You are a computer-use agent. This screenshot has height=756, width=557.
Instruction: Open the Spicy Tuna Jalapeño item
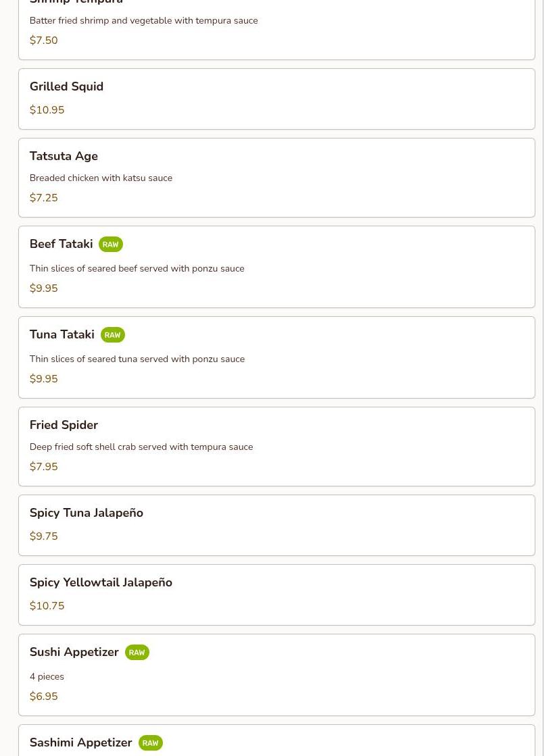[x=277, y=525]
